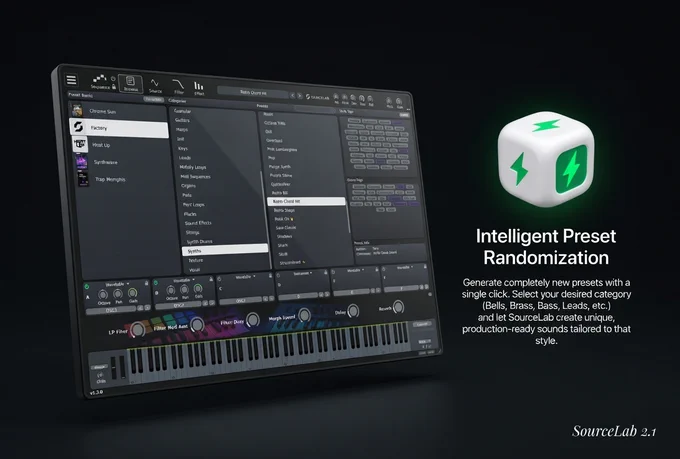Choose the Guitars category

point(182,120)
